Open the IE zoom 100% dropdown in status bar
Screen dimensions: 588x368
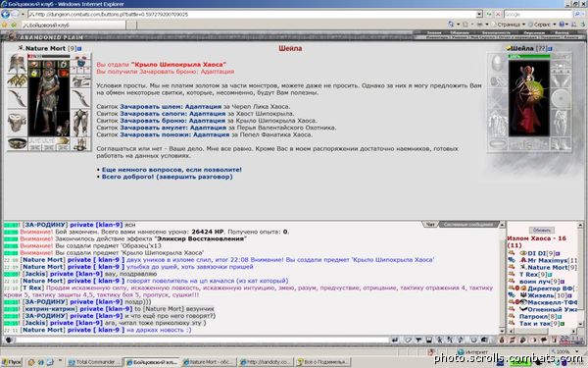(577, 352)
